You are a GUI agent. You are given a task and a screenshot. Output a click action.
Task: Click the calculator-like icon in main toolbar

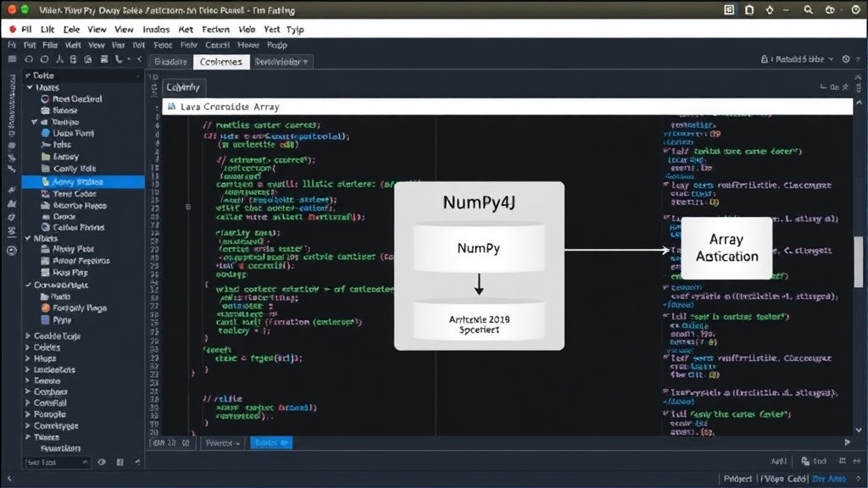point(103,59)
